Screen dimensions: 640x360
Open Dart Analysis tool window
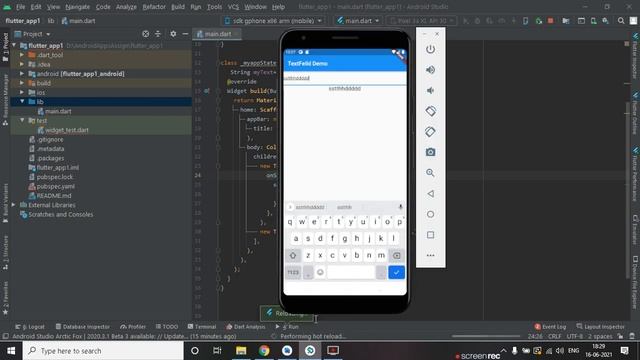246,327
